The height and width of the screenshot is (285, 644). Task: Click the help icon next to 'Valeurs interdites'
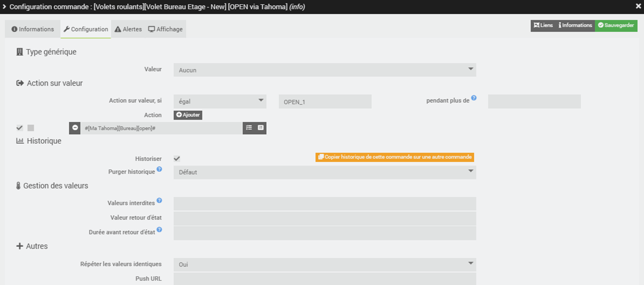(x=159, y=201)
